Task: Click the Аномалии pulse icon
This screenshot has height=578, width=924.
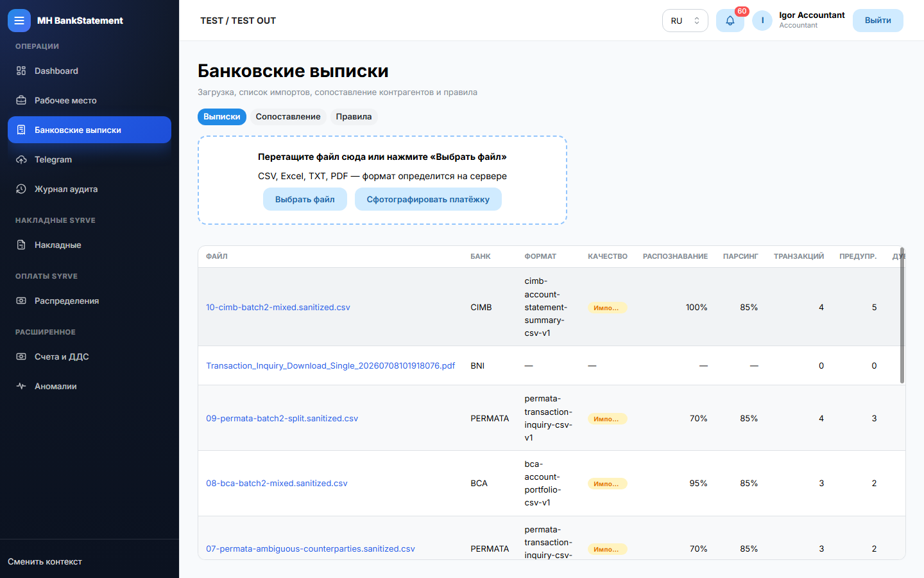Action: pyautogui.click(x=21, y=386)
